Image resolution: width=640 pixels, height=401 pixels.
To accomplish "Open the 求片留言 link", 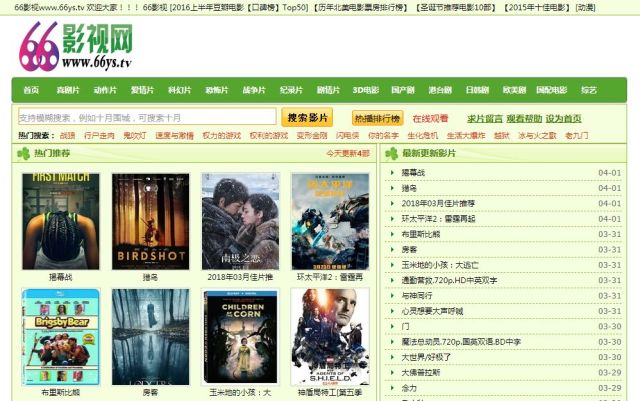I will (485, 119).
